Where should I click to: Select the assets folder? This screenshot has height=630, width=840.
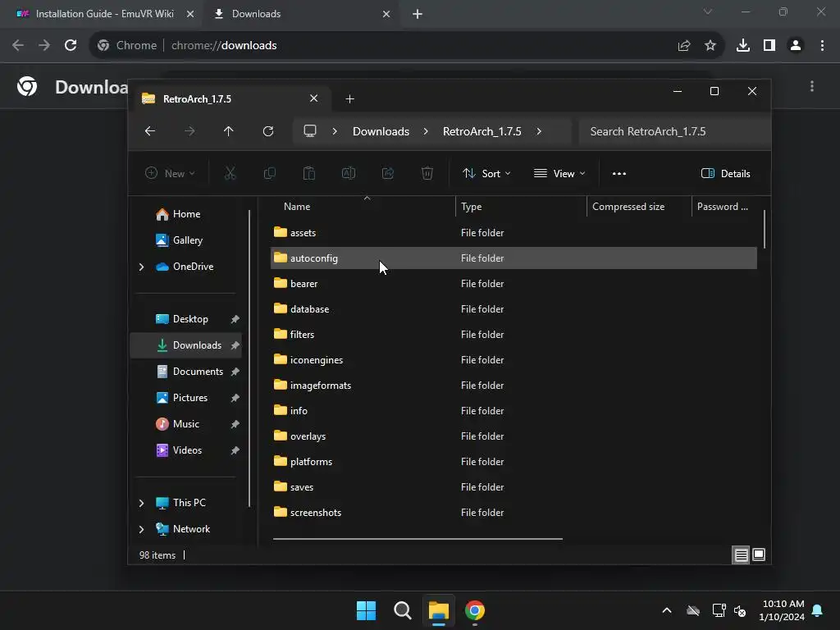click(x=514, y=232)
